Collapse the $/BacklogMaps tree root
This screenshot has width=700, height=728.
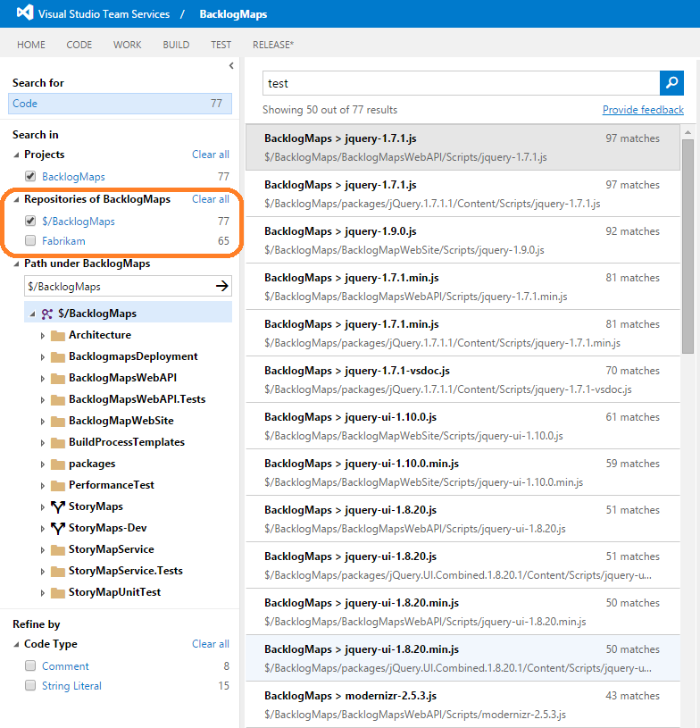[x=32, y=314]
